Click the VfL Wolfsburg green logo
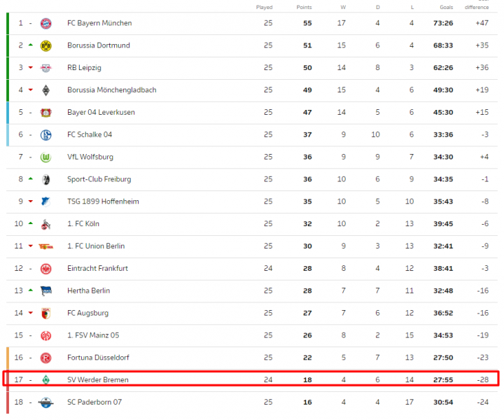The image size is (504, 420). (46, 157)
